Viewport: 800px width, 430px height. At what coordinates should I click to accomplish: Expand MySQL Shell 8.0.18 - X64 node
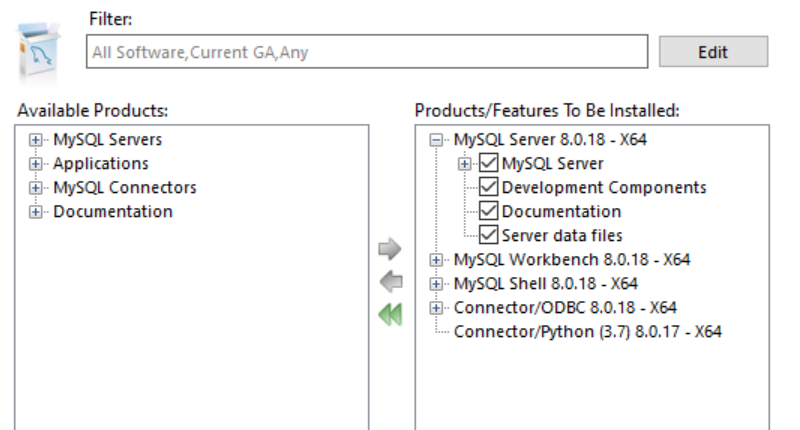(436, 284)
